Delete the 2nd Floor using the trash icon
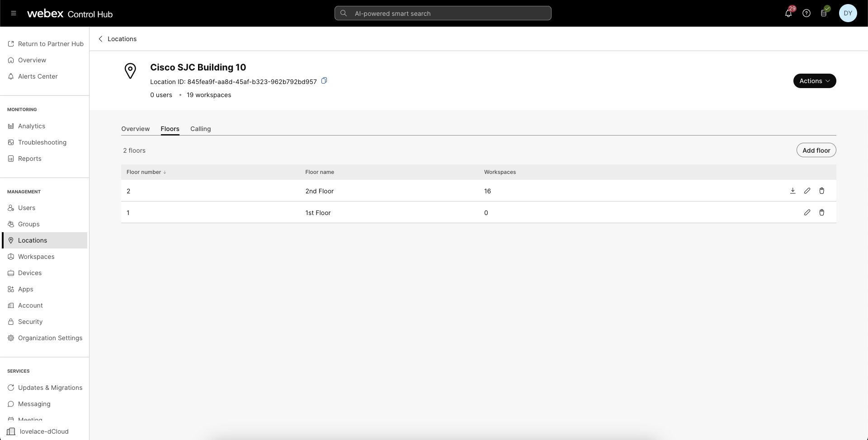The image size is (868, 440). [x=822, y=191]
